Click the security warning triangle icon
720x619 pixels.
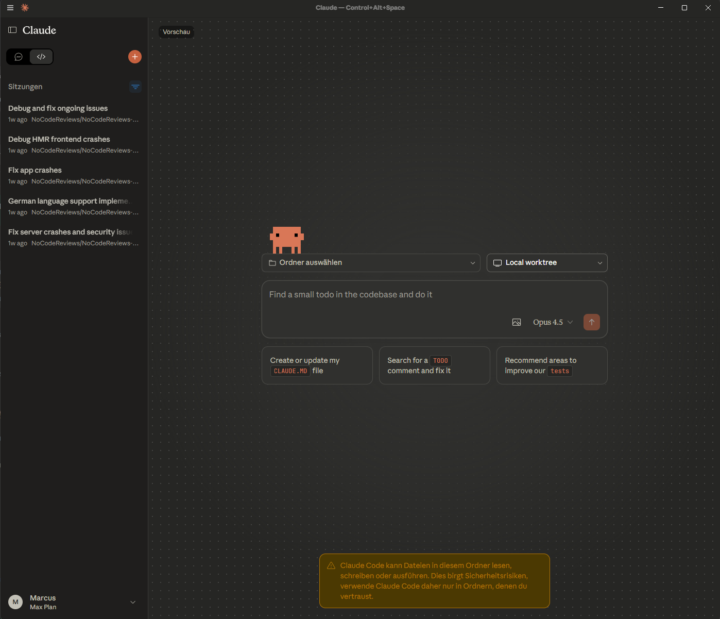pyautogui.click(x=331, y=566)
